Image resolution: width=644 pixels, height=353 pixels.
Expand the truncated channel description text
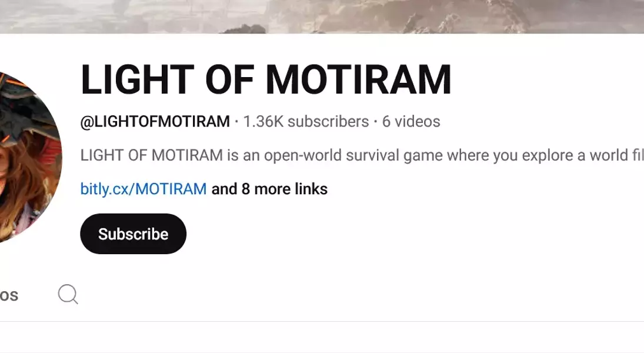[362, 155]
